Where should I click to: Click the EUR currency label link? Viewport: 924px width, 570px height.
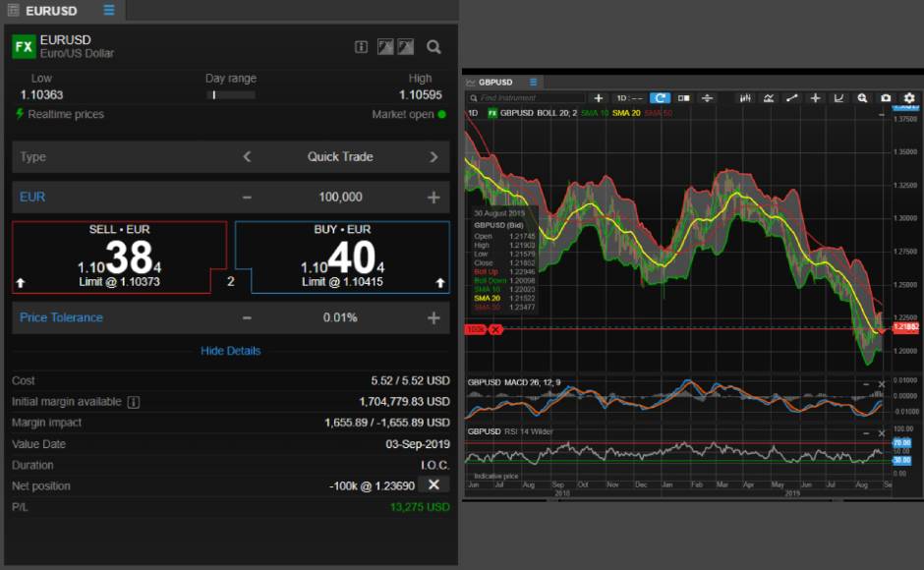point(32,197)
